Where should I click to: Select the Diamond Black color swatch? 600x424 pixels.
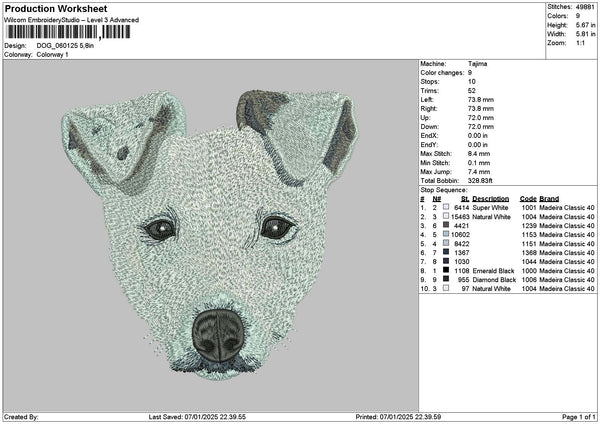(446, 279)
